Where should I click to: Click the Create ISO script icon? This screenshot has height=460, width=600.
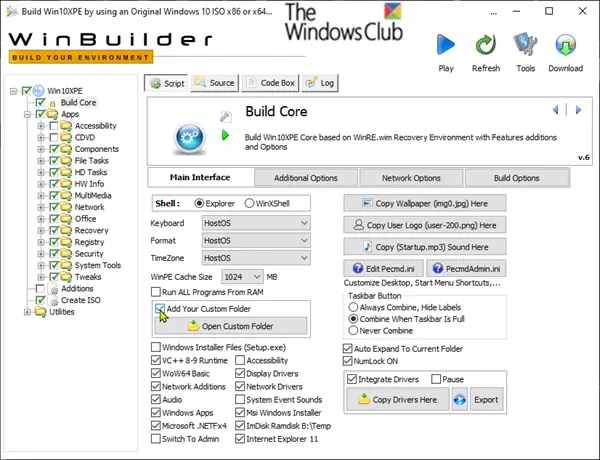coord(54,300)
